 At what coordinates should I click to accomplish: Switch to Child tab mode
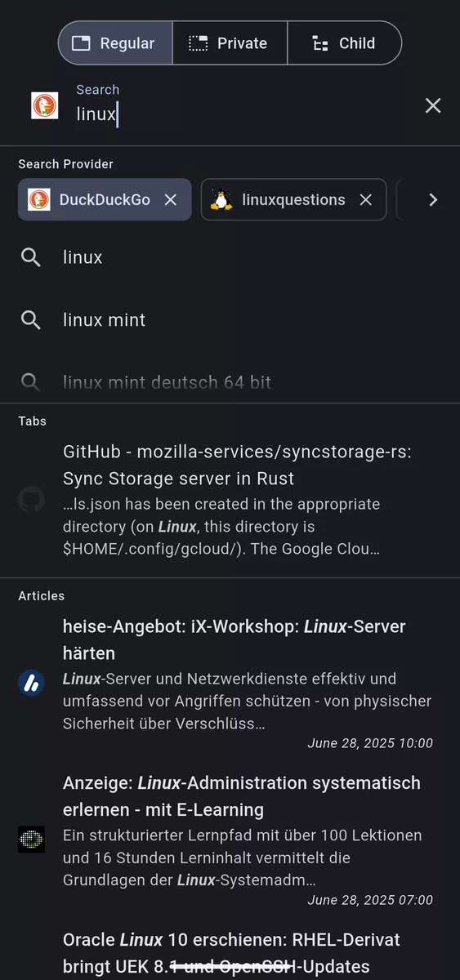point(344,43)
